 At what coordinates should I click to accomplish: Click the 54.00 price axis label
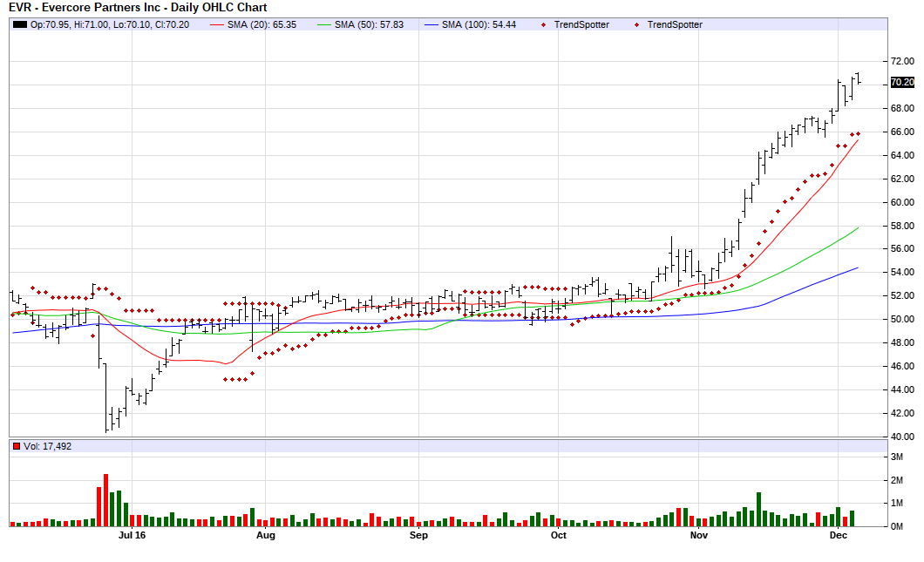tap(902, 272)
